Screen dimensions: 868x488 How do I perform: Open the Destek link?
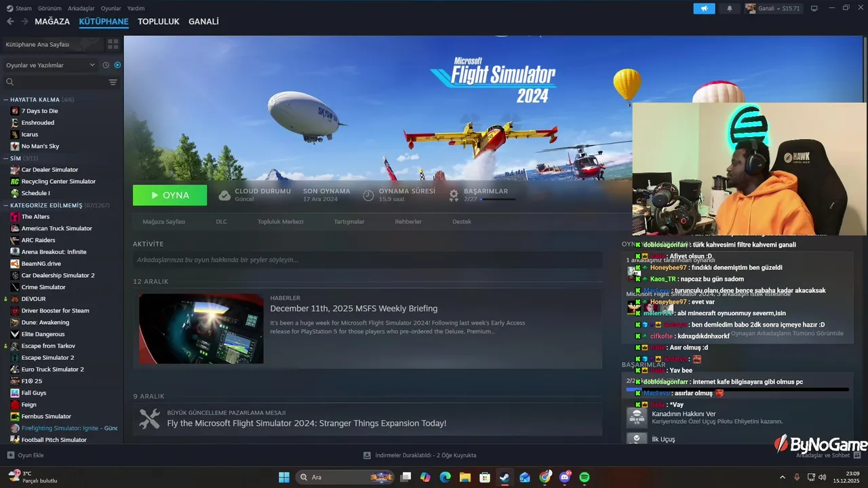[462, 222]
